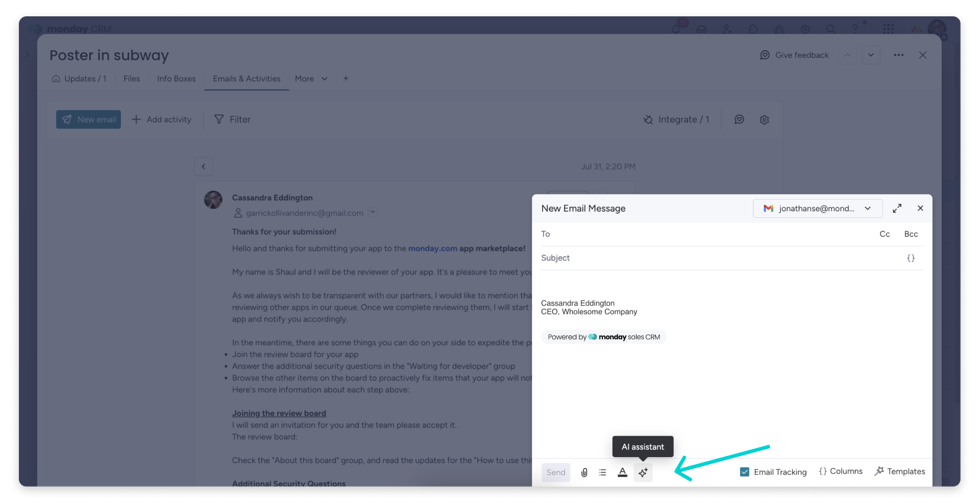Insert Columns placeholder in email
980x503 pixels.
click(841, 471)
